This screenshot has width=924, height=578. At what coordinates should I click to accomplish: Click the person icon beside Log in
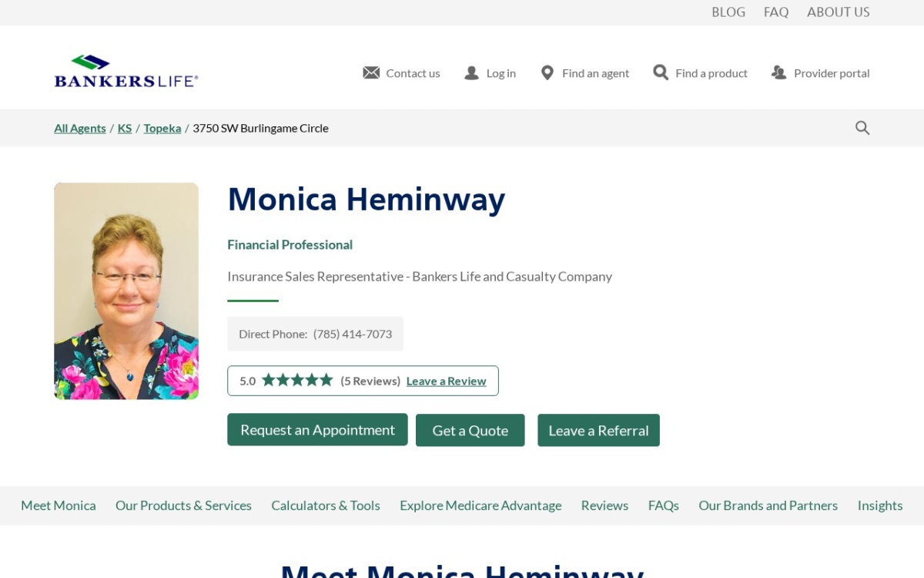[471, 72]
